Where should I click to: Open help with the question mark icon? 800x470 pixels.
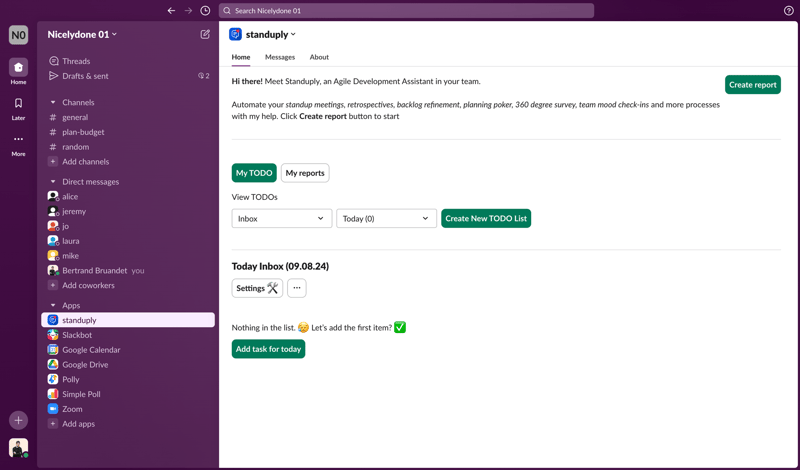[x=788, y=11]
